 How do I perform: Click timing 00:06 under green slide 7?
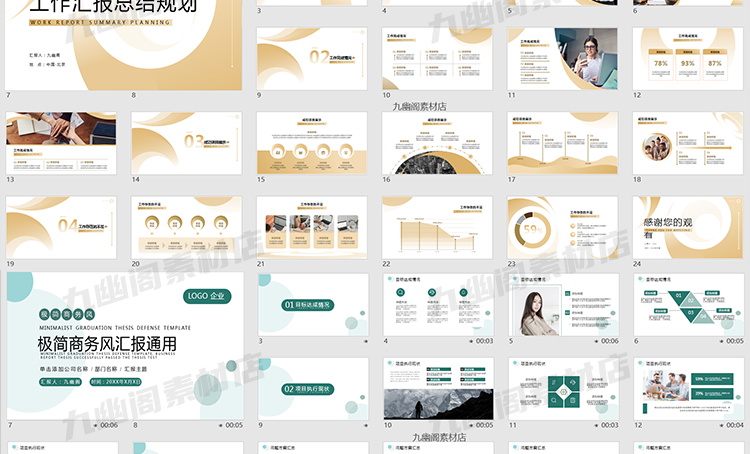click(x=109, y=425)
